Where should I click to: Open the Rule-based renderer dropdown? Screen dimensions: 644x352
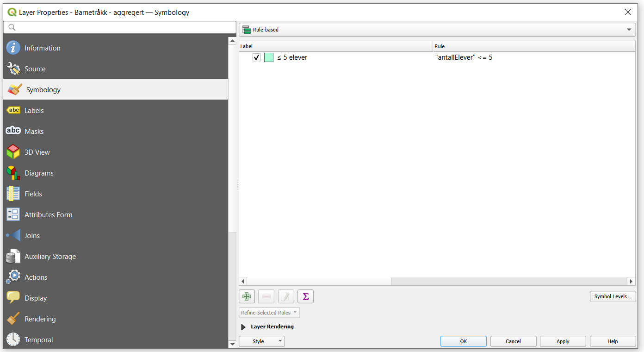click(x=437, y=30)
